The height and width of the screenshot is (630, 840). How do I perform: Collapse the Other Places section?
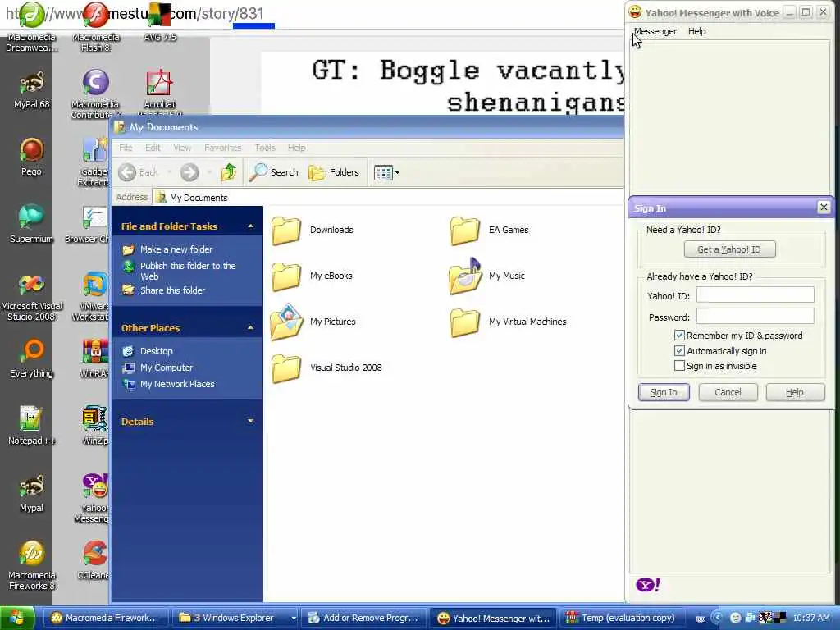[x=250, y=327]
